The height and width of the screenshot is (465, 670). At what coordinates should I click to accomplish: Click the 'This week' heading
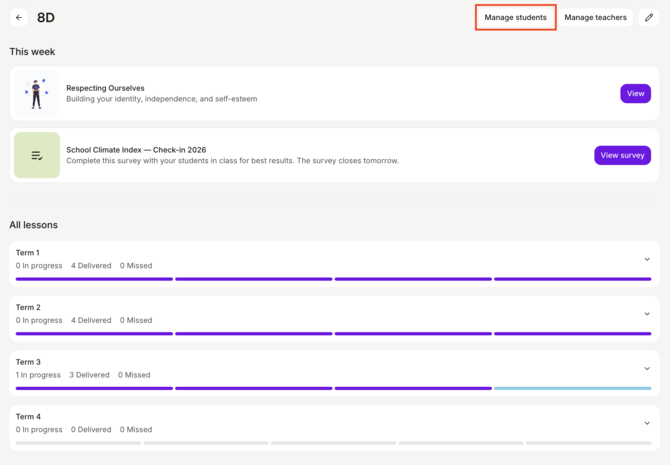(32, 52)
